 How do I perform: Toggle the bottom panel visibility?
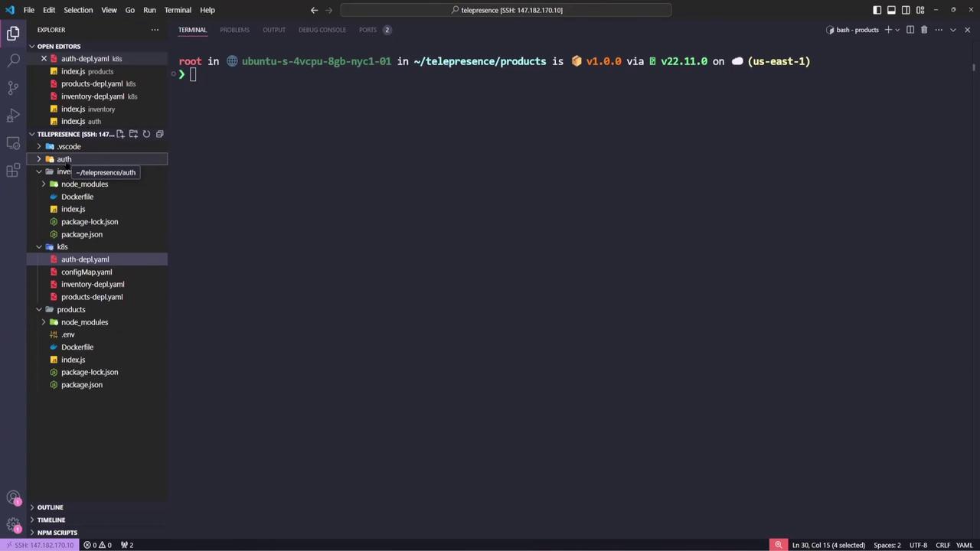click(x=891, y=10)
